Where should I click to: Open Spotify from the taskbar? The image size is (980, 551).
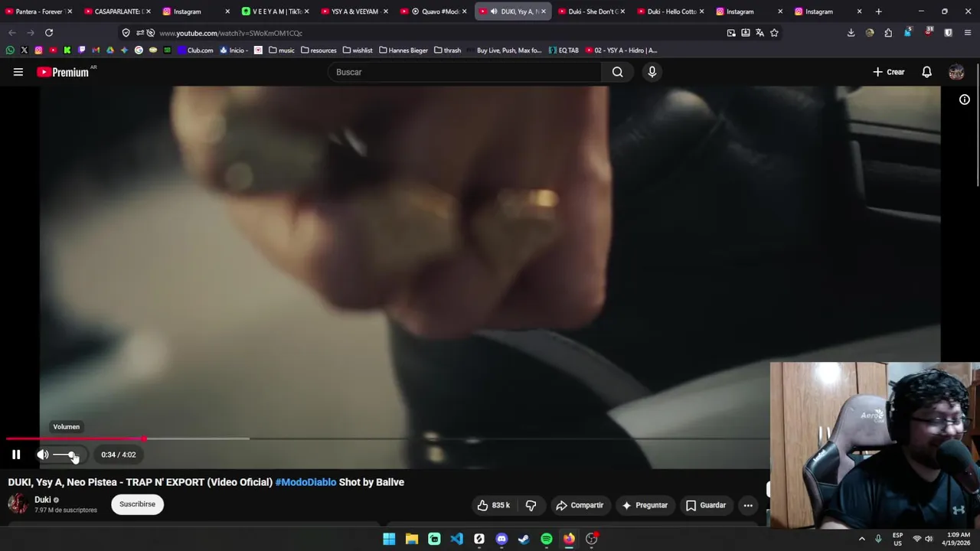pyautogui.click(x=547, y=539)
